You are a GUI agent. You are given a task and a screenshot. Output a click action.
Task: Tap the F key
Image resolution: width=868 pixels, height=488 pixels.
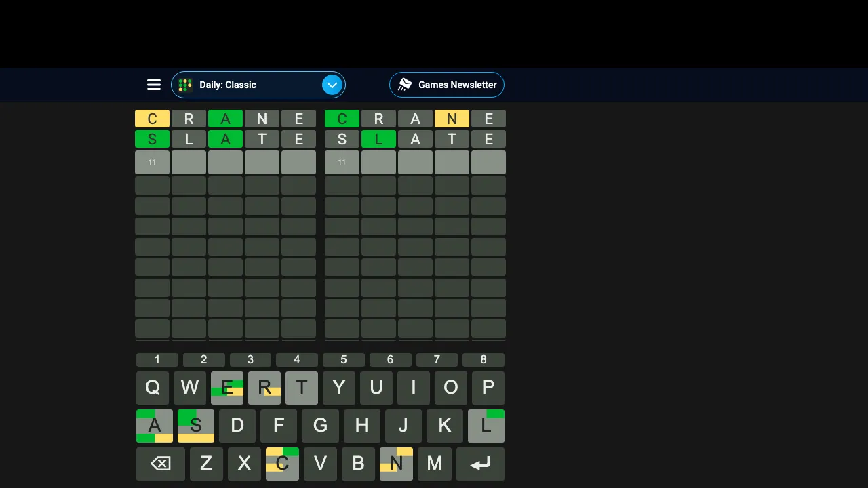279,426
